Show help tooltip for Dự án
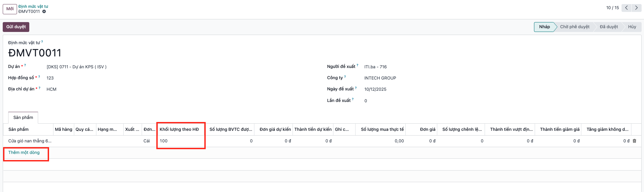This screenshot has width=644, height=192. [x=25, y=65]
